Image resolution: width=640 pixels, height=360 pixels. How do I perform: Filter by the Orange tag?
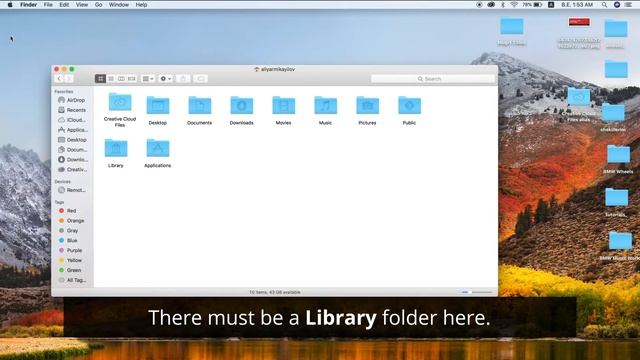(x=71, y=220)
